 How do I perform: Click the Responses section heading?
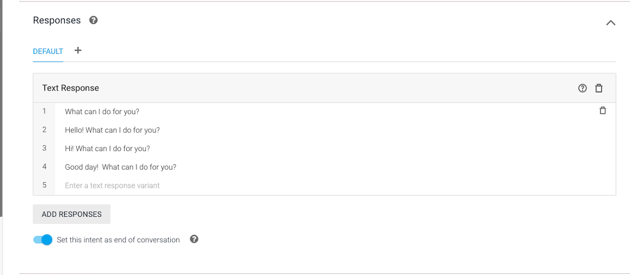tap(57, 20)
